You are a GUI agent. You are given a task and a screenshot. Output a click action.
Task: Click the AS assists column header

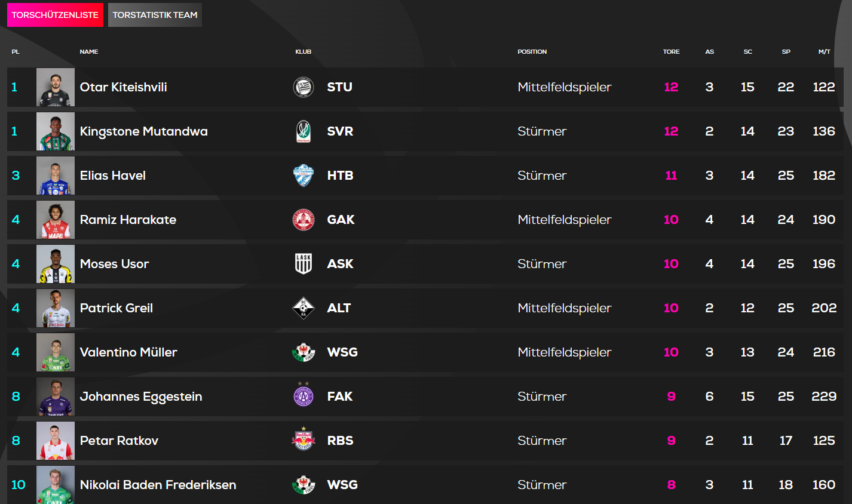(709, 52)
